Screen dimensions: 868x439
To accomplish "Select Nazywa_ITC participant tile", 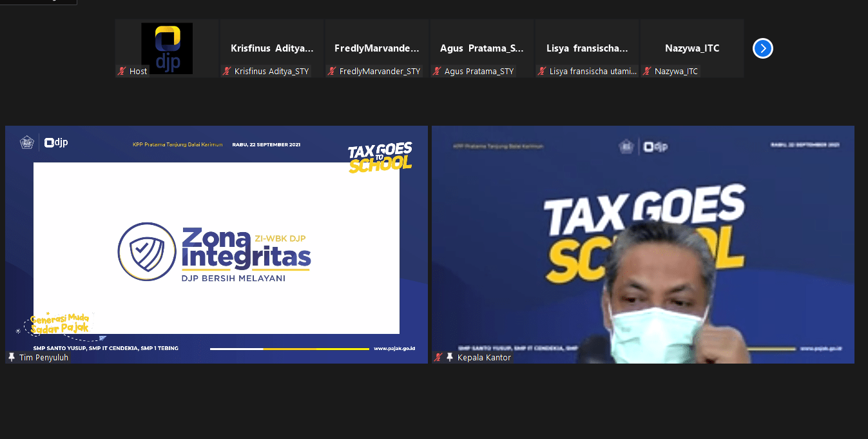I will tap(692, 48).
